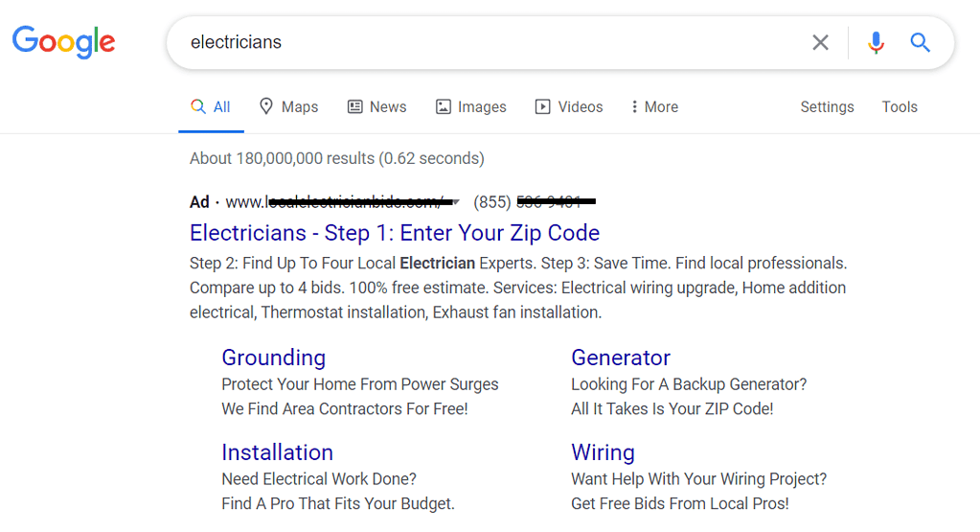
Task: Switch to the News tab
Action: [x=376, y=107]
